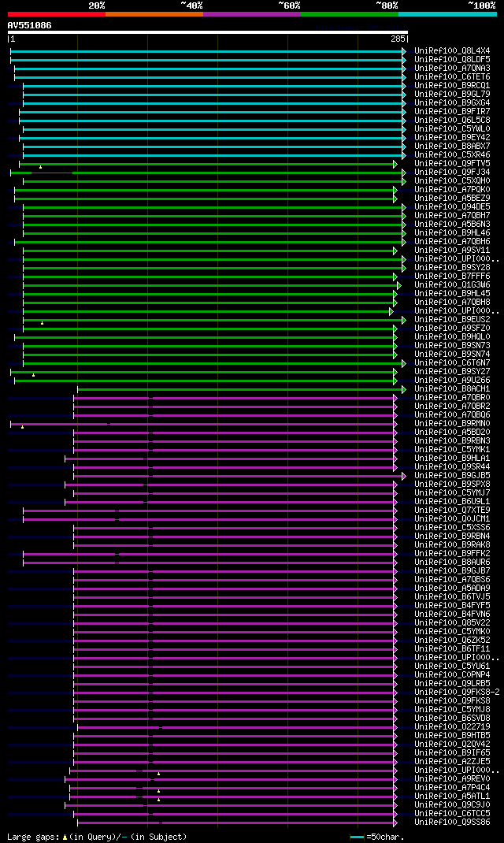Click the yellow gap marker under A7P4C4 alignment
504x843 pixels.
point(158,791)
